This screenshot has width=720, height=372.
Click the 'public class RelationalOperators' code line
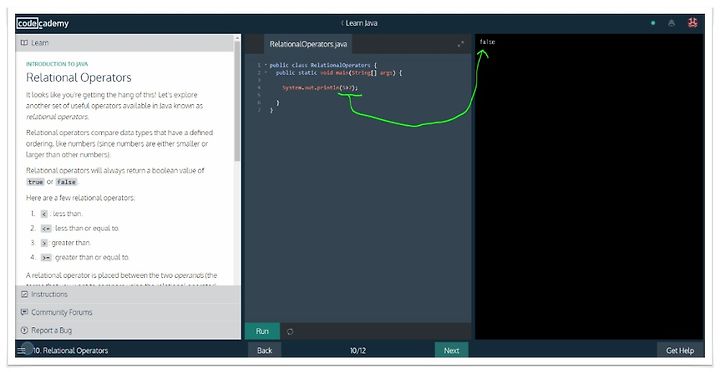pos(323,65)
